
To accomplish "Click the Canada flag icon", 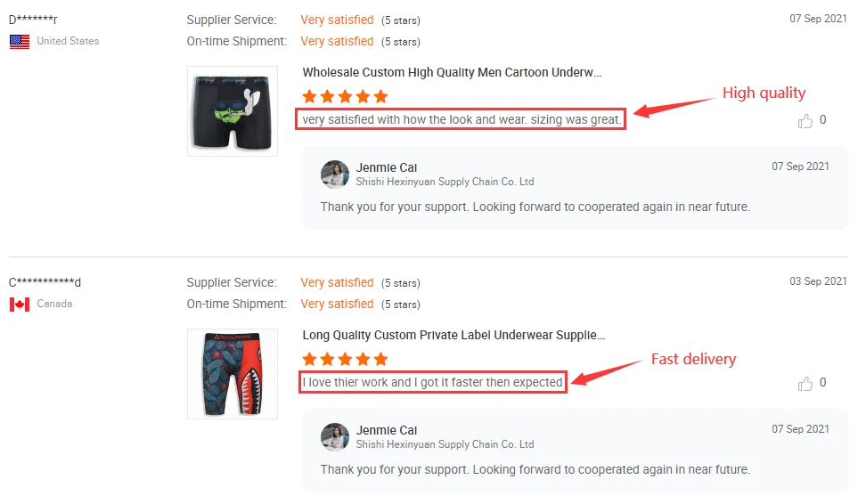I will point(20,305).
